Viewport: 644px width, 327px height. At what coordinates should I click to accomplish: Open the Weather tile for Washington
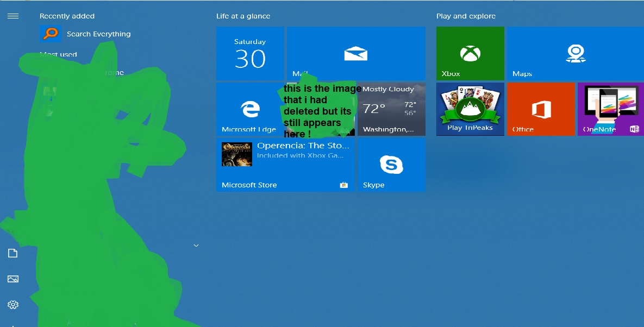(391, 109)
